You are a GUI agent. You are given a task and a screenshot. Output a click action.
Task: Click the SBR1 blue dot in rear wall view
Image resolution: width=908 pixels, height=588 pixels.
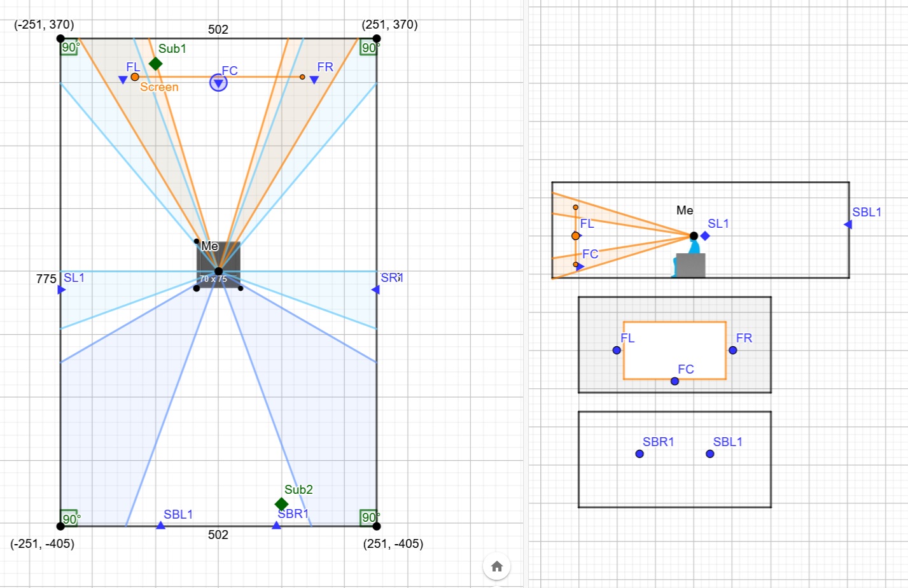coord(639,454)
